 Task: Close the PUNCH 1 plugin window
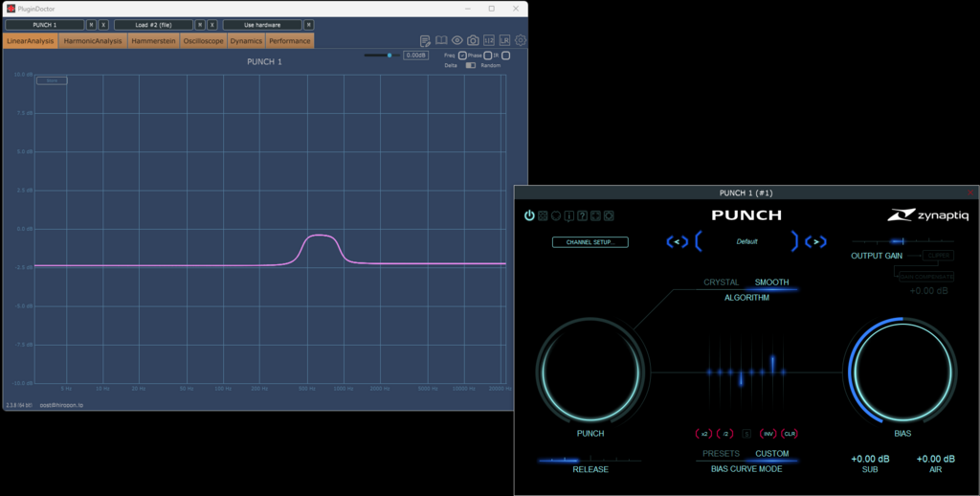click(x=970, y=192)
